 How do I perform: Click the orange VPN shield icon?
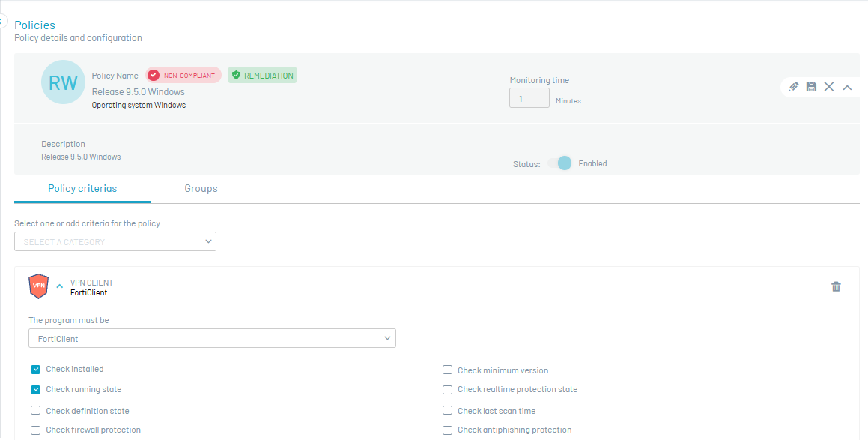[38, 286]
